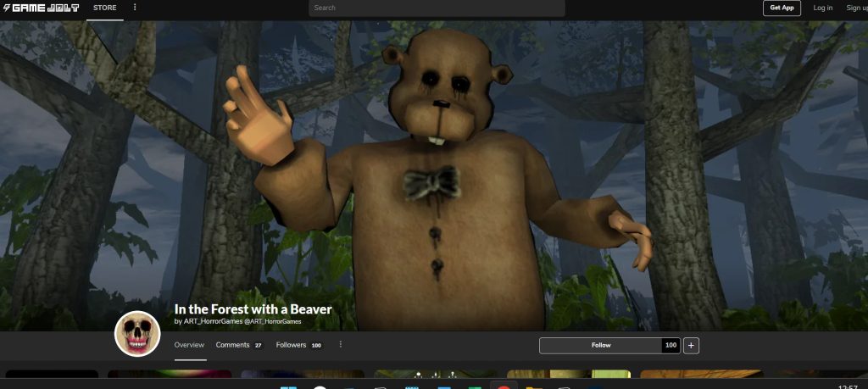The height and width of the screenshot is (389, 868).
Task: Open the skull developer avatar
Action: coord(137,333)
